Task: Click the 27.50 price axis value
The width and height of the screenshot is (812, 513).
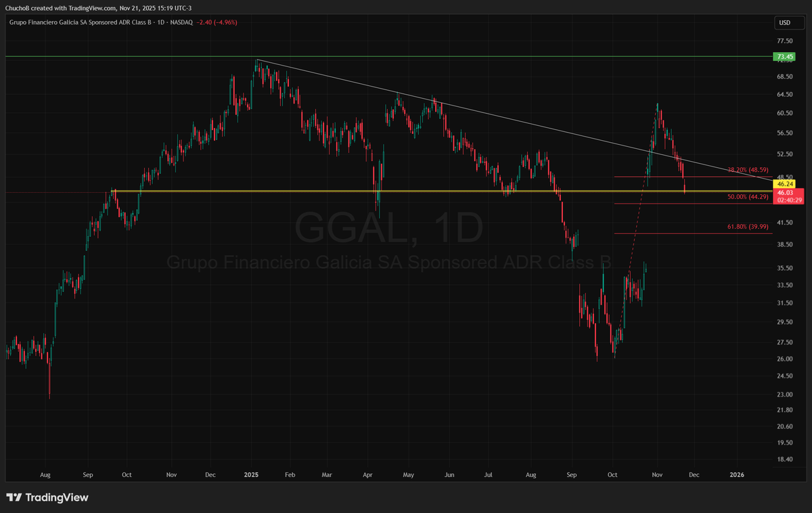Action: 786,343
